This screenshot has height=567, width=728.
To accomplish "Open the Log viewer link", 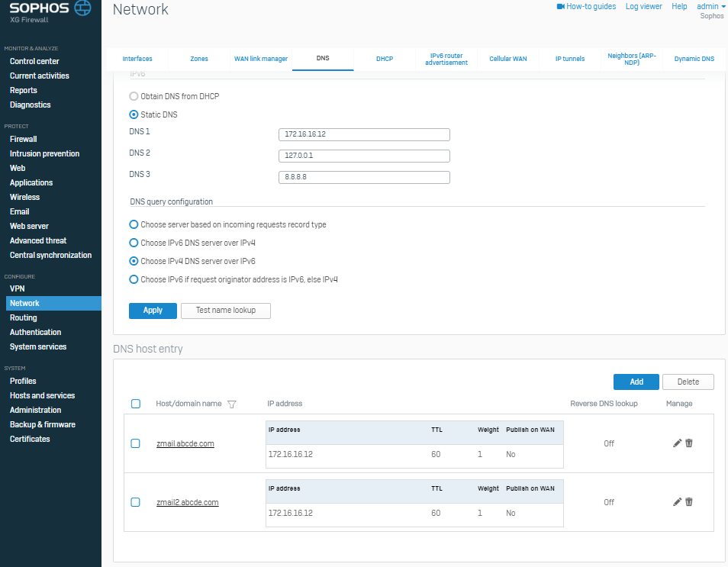I will 643,7.
